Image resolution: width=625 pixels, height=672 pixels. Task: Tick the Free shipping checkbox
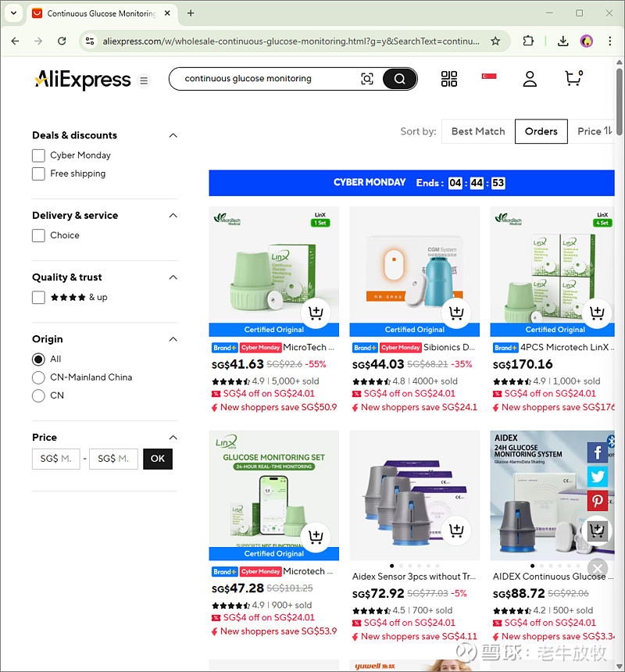pyautogui.click(x=38, y=173)
